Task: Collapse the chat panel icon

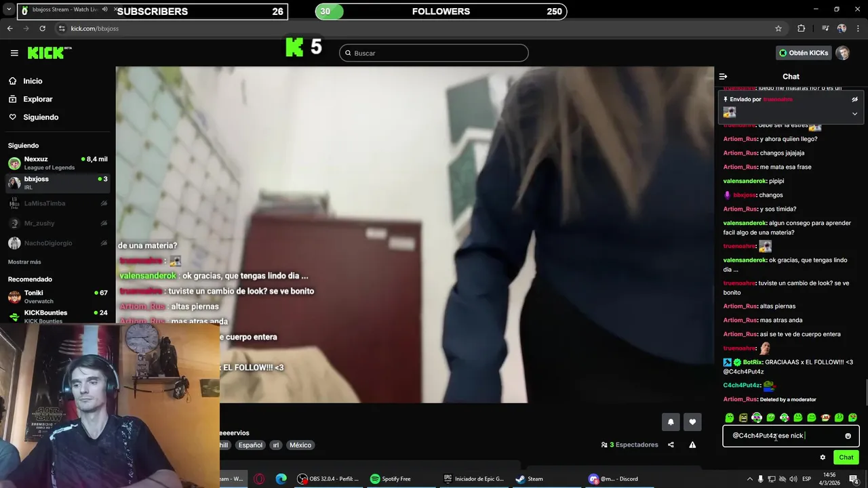Action: click(x=723, y=77)
